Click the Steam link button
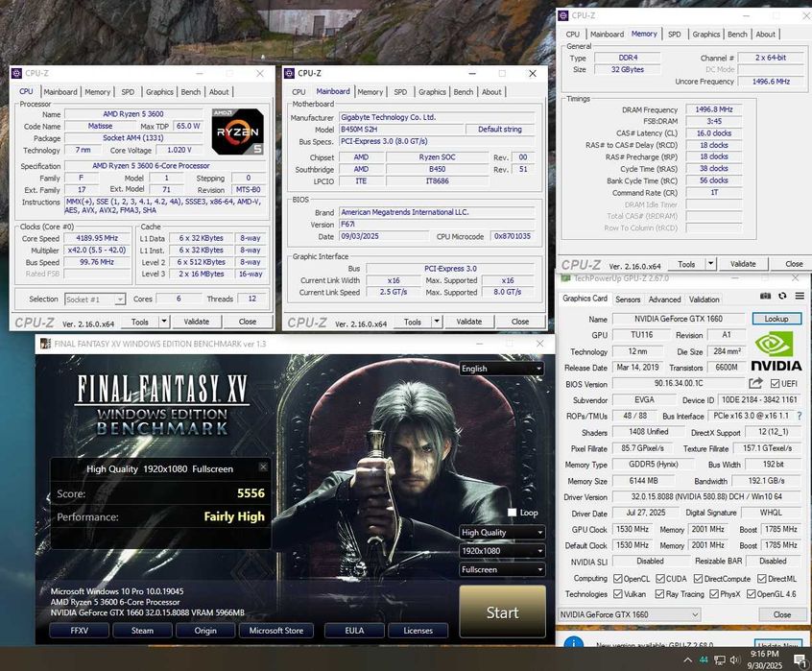The height and width of the screenshot is (671, 812). coord(142,631)
